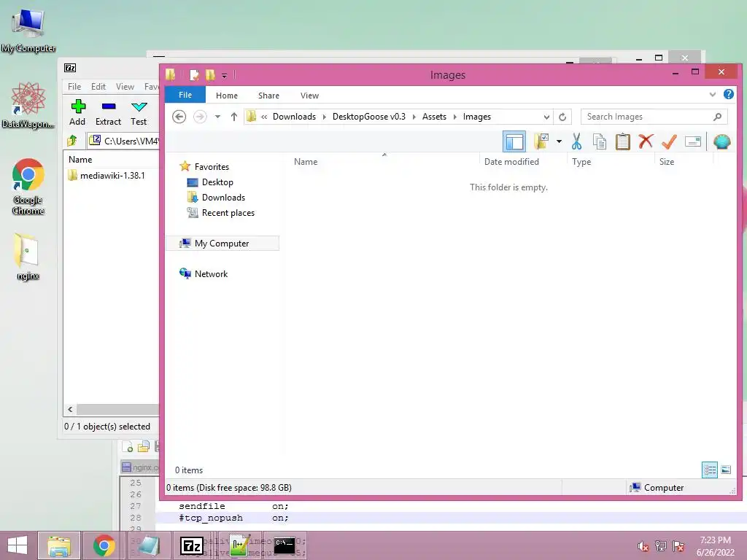Expand the breadcrumb arrow after Assets
747x560 pixels.
(x=455, y=117)
